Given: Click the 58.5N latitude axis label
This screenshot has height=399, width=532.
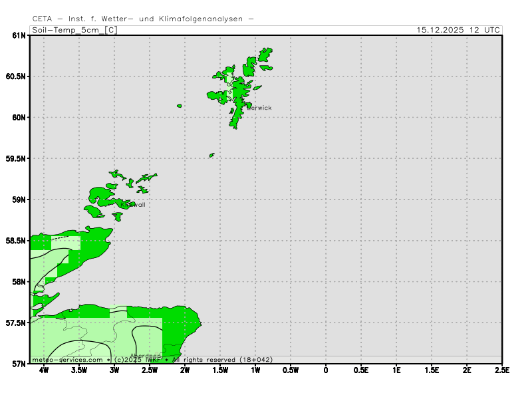Looking at the screenshot, I should coord(16,241).
